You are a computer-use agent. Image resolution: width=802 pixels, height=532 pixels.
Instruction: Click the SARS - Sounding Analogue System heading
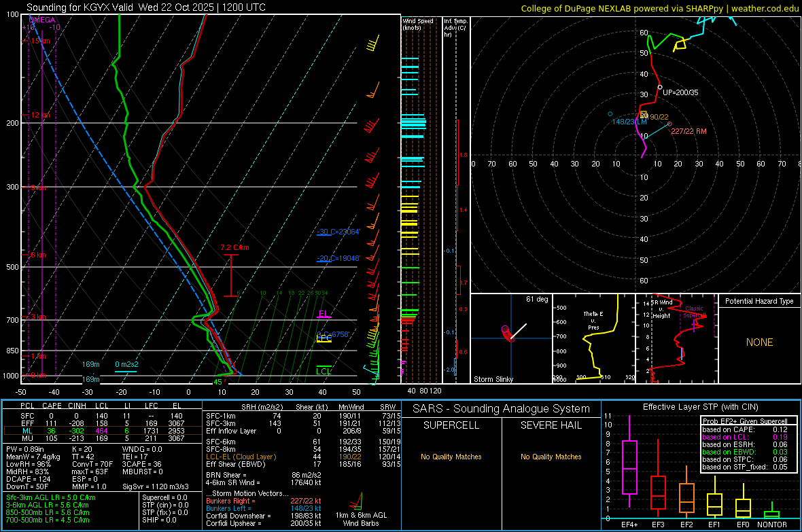point(501,409)
